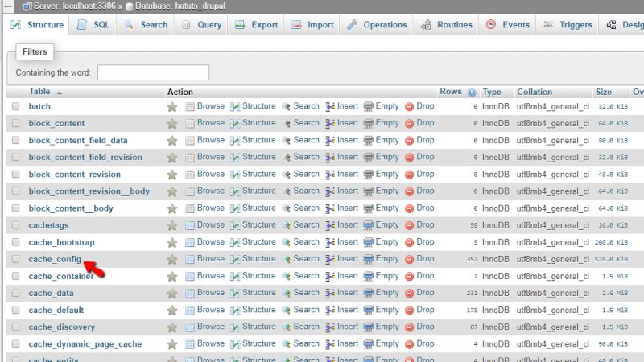Click the red Drop icon in cache_discovery row

[x=409, y=327]
